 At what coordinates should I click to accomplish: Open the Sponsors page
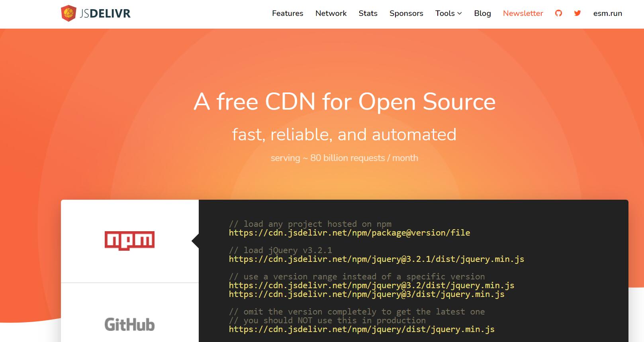tap(406, 14)
